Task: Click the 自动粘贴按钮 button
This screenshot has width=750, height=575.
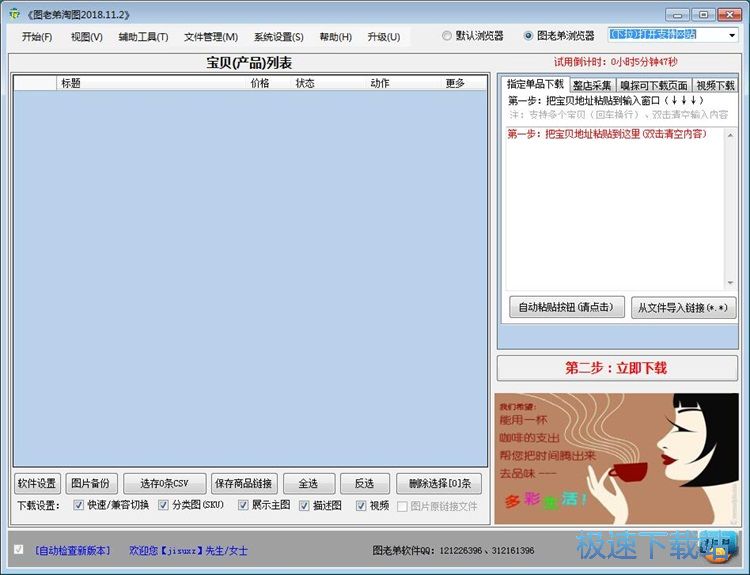Action: pos(566,307)
